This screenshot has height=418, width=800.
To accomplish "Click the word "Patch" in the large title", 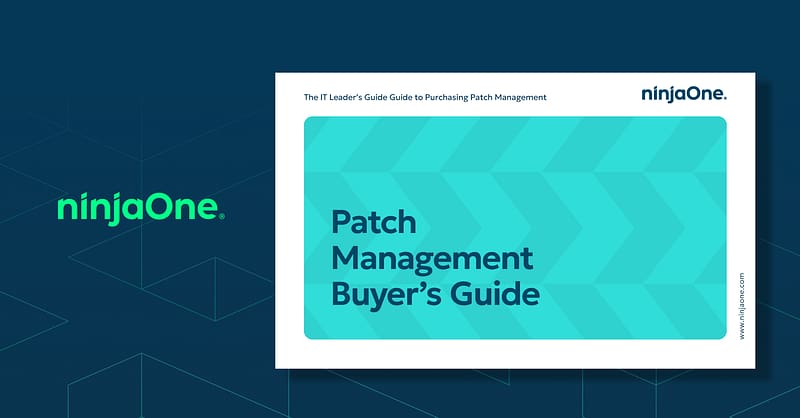I will click(x=373, y=222).
